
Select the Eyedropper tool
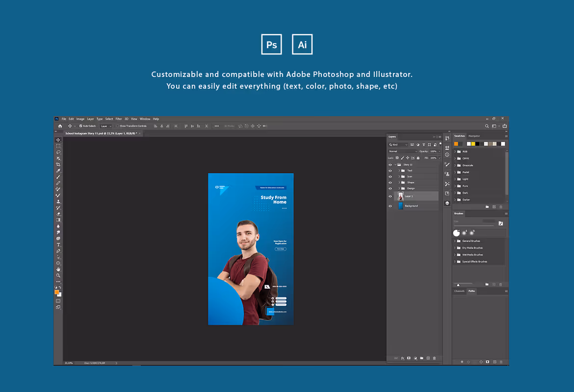coord(58,171)
